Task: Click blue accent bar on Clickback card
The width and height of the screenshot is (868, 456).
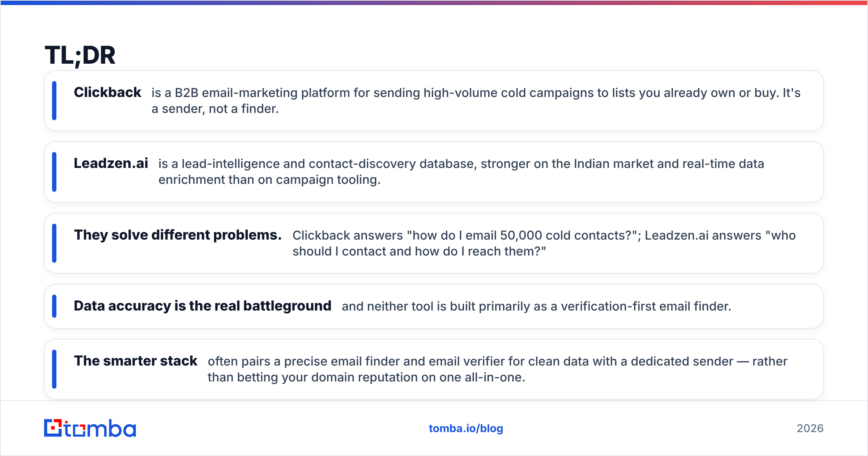Action: pos(54,101)
